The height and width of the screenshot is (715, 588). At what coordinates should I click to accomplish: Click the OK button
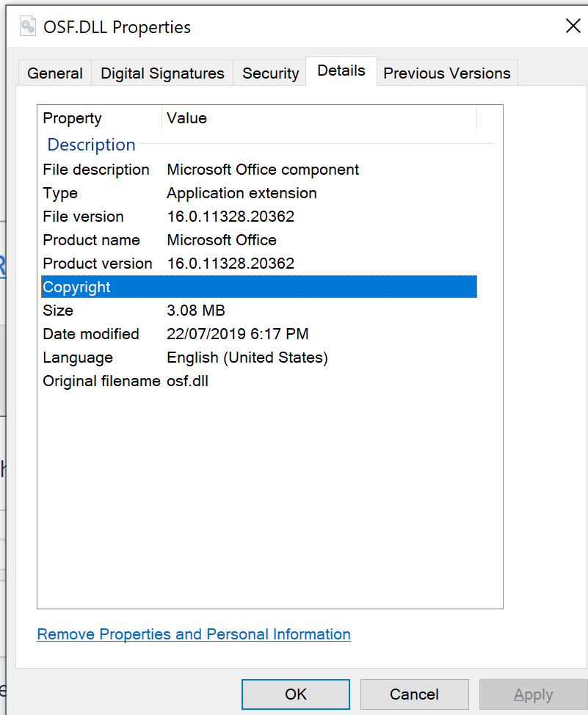(296, 694)
